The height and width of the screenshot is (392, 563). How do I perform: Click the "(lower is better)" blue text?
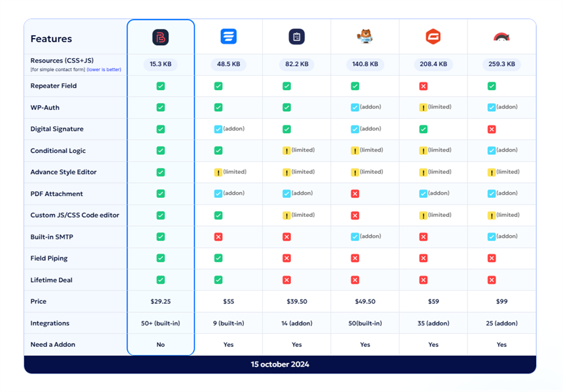tap(103, 70)
